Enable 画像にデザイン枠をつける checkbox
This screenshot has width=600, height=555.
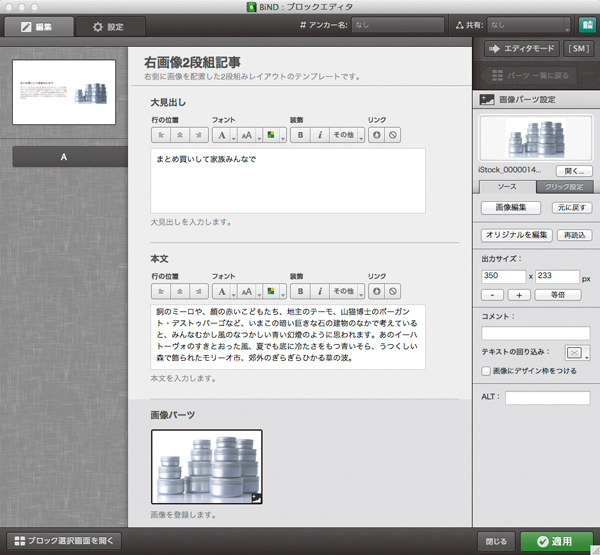[x=487, y=372]
